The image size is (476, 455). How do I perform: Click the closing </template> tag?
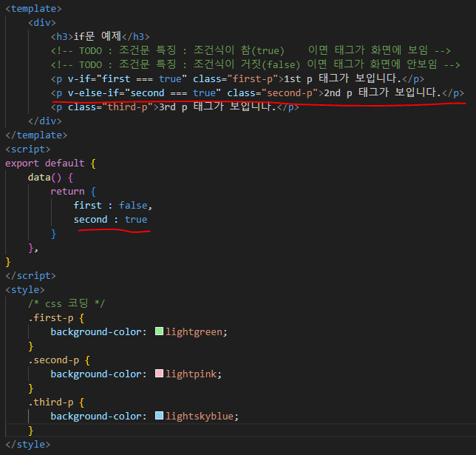pos(36,135)
